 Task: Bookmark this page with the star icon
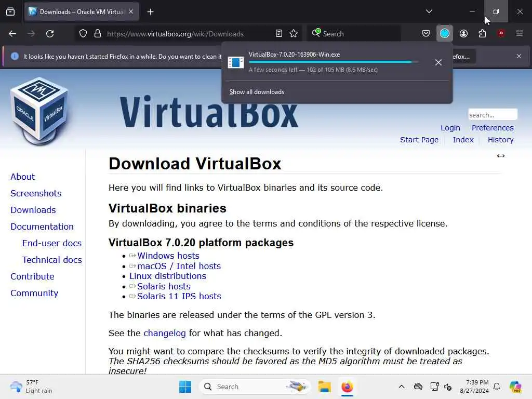294,33
